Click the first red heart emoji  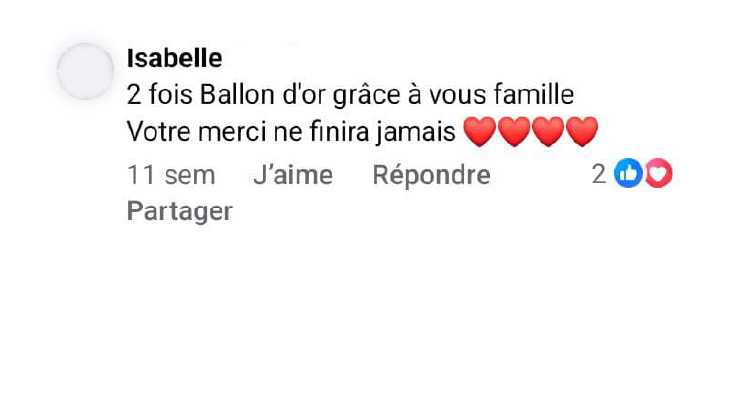480,132
